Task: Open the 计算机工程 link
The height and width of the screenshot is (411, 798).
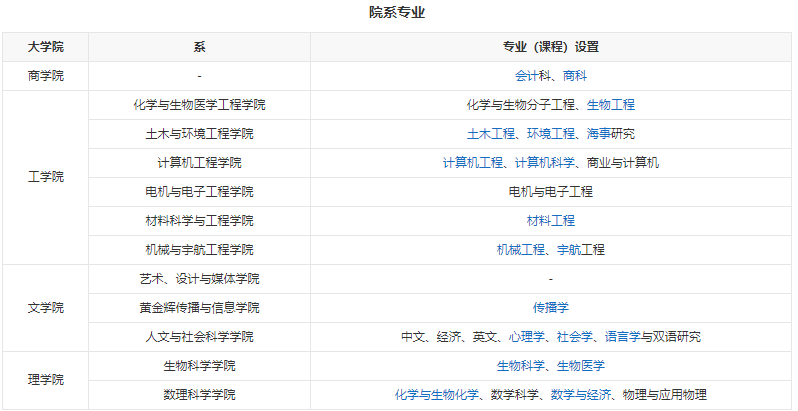Action: (473, 163)
